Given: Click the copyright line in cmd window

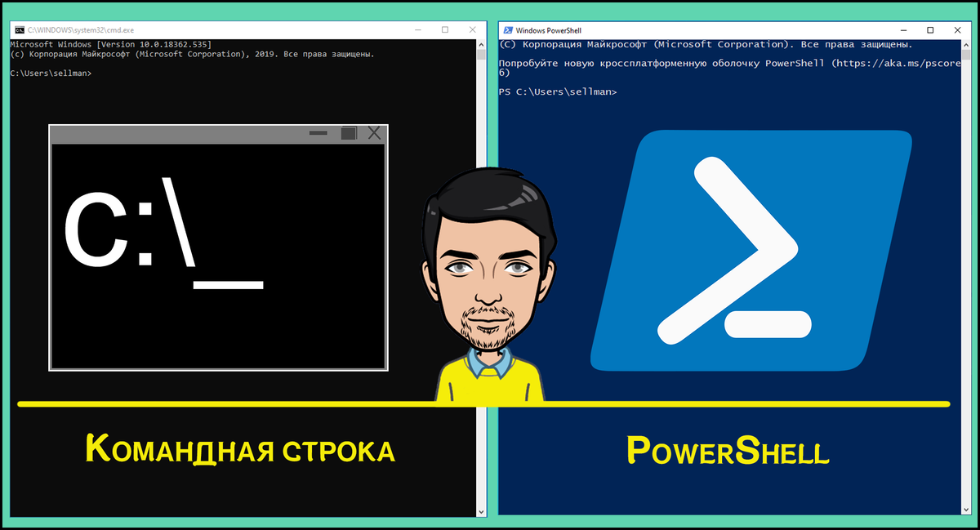Looking at the screenshot, I should coord(192,54).
